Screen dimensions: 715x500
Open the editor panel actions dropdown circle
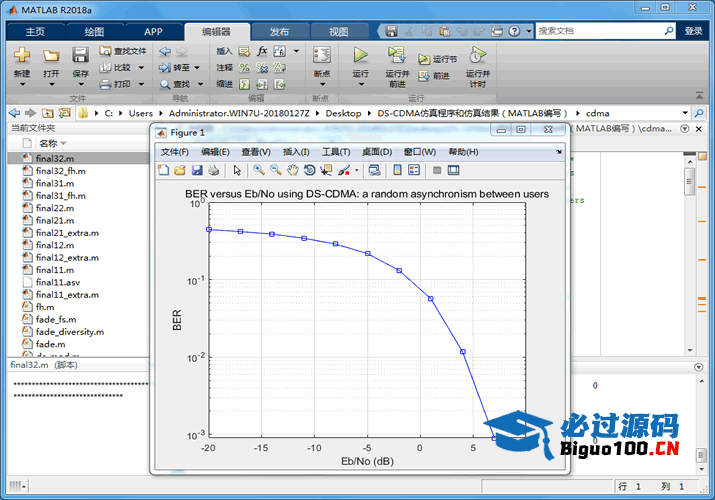click(x=685, y=129)
